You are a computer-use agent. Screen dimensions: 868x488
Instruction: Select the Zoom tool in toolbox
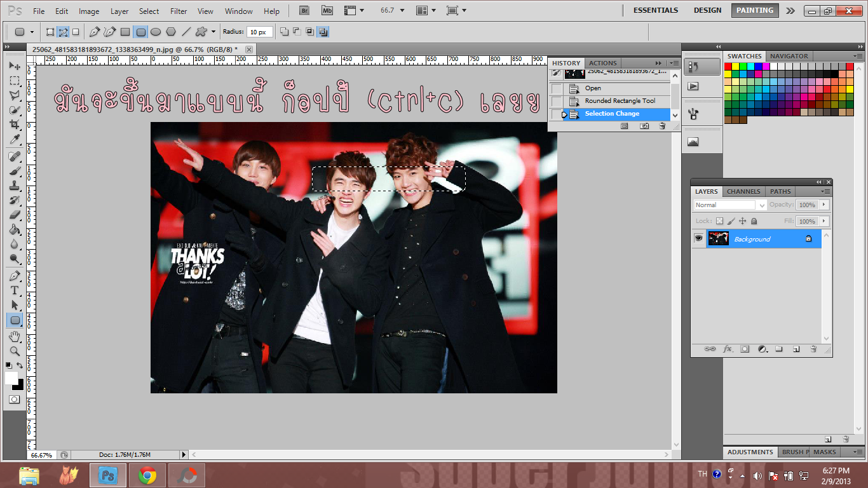coord(15,351)
